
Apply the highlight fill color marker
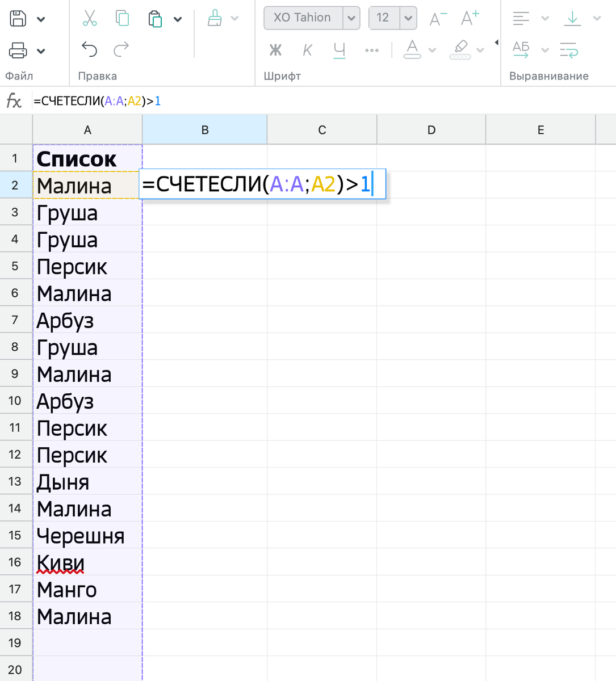coord(460,49)
